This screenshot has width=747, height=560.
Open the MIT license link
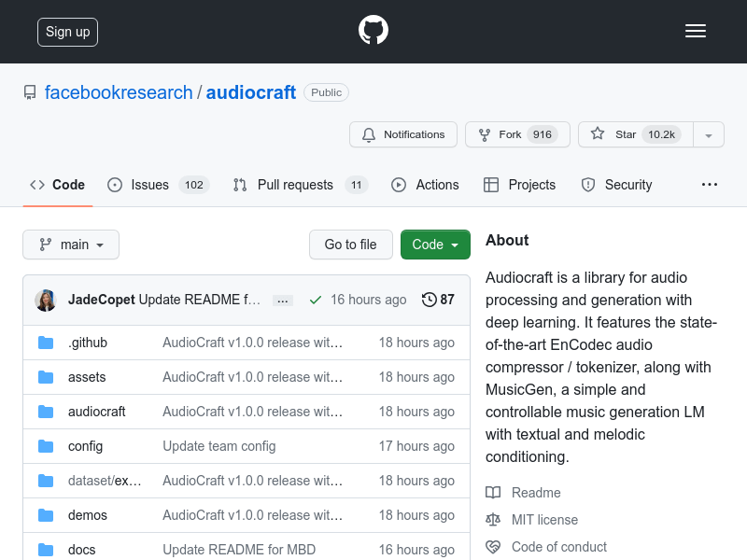[544, 520]
